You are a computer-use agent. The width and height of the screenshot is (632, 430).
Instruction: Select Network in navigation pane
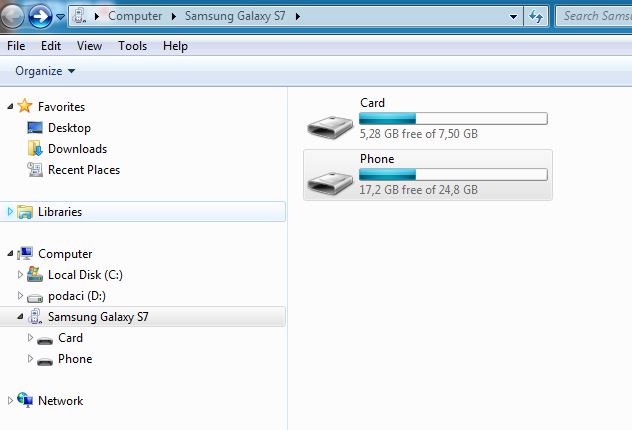(x=60, y=401)
